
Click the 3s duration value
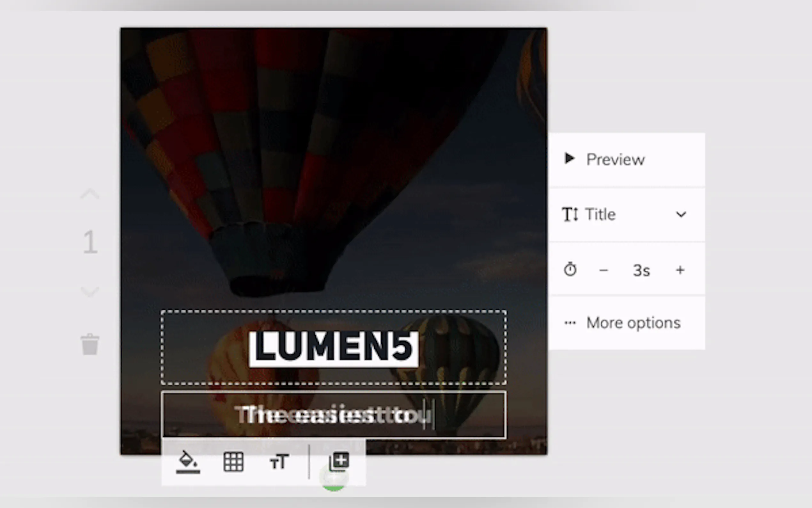pyautogui.click(x=641, y=270)
